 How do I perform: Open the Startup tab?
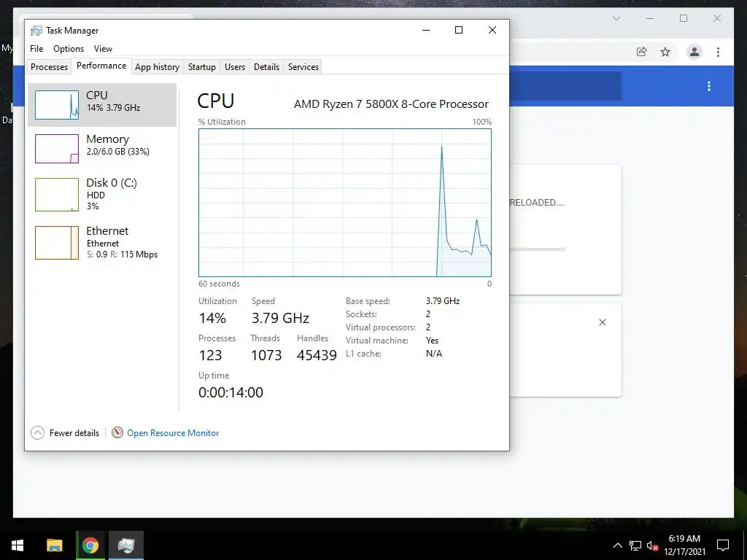pos(202,66)
